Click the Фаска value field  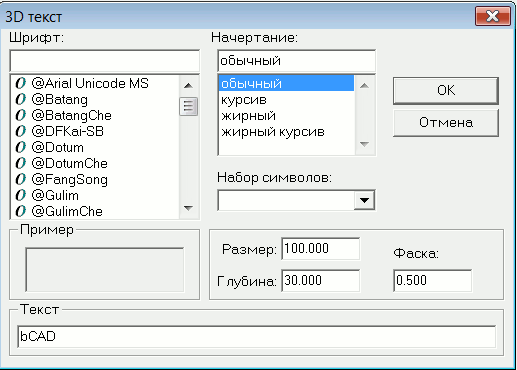click(433, 281)
